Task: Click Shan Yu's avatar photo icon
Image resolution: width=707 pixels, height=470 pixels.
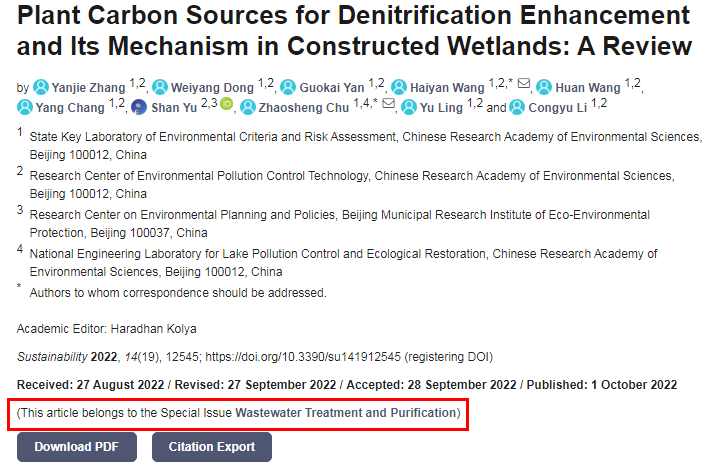Action: [x=139, y=106]
